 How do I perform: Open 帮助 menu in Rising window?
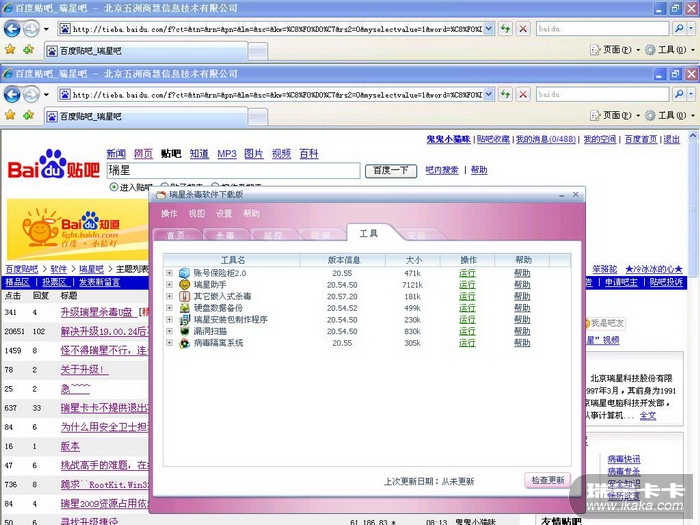click(251, 213)
